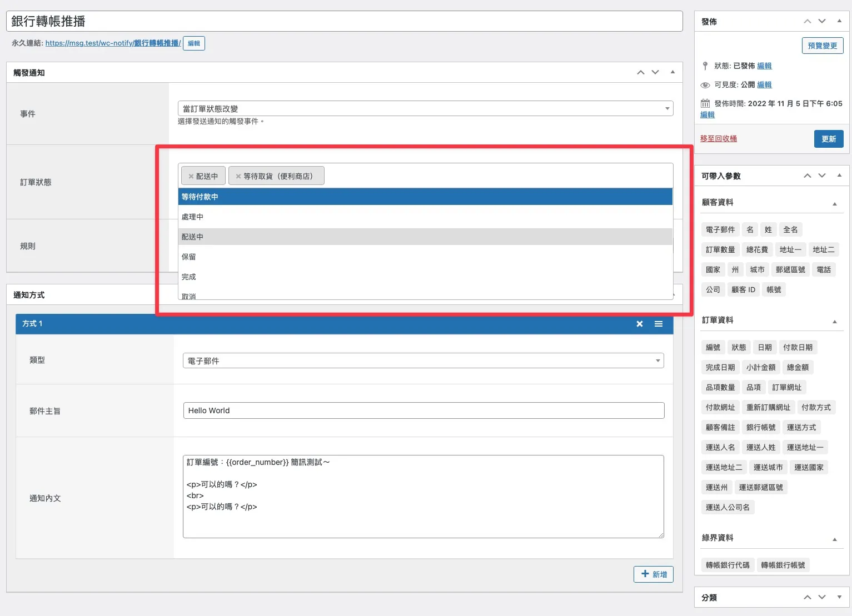
Task: Select 完成 from the order status list
Action: pos(188,276)
